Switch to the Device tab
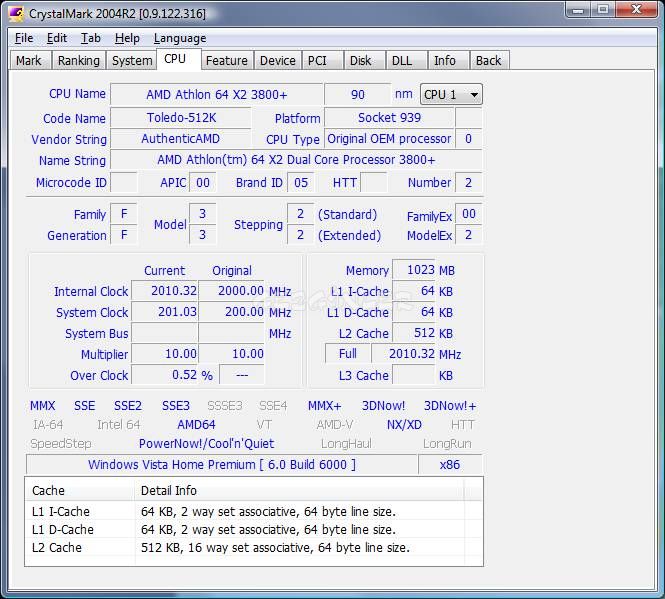Screen dimensions: 665x599 (278, 60)
